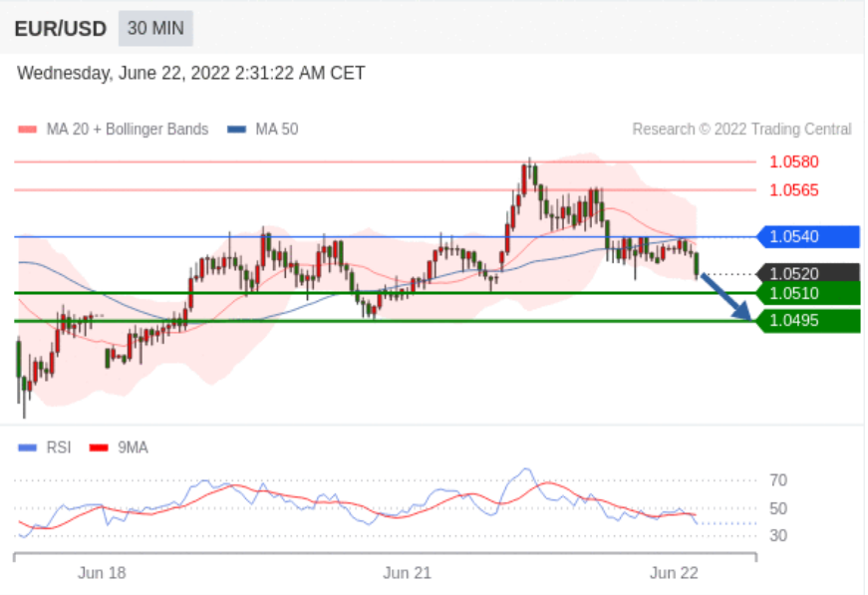This screenshot has width=868, height=595.
Task: Click the MA 50 legend label
Action: [277, 130]
